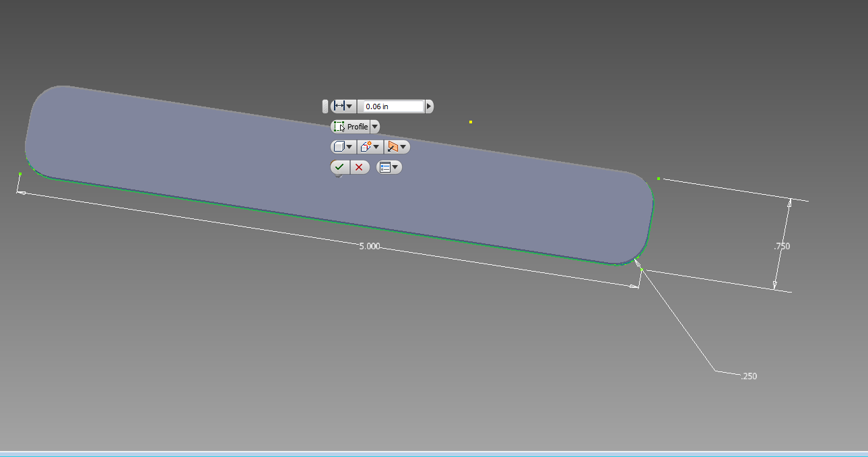
Task: Click the mini-toolbar options list icon
Action: (385, 167)
